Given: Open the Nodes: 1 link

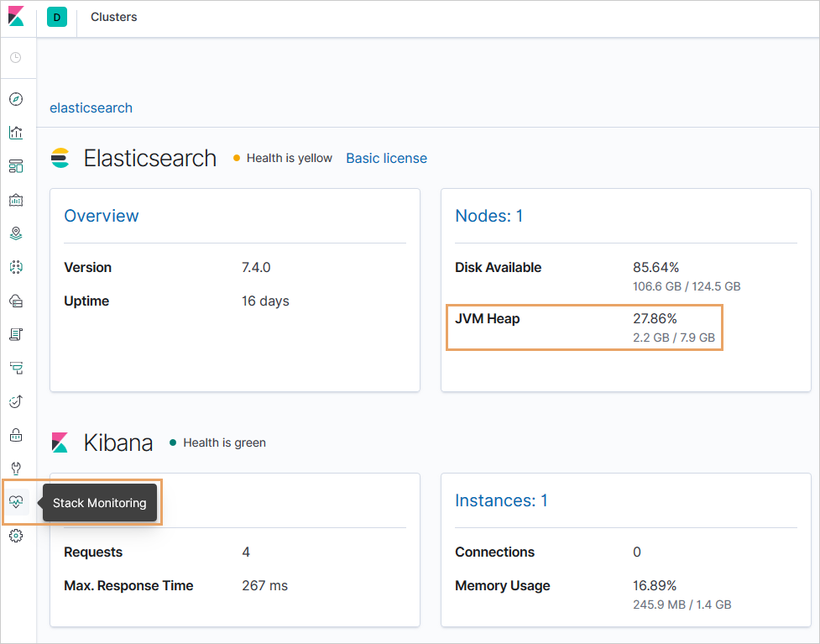Looking at the screenshot, I should click(488, 216).
